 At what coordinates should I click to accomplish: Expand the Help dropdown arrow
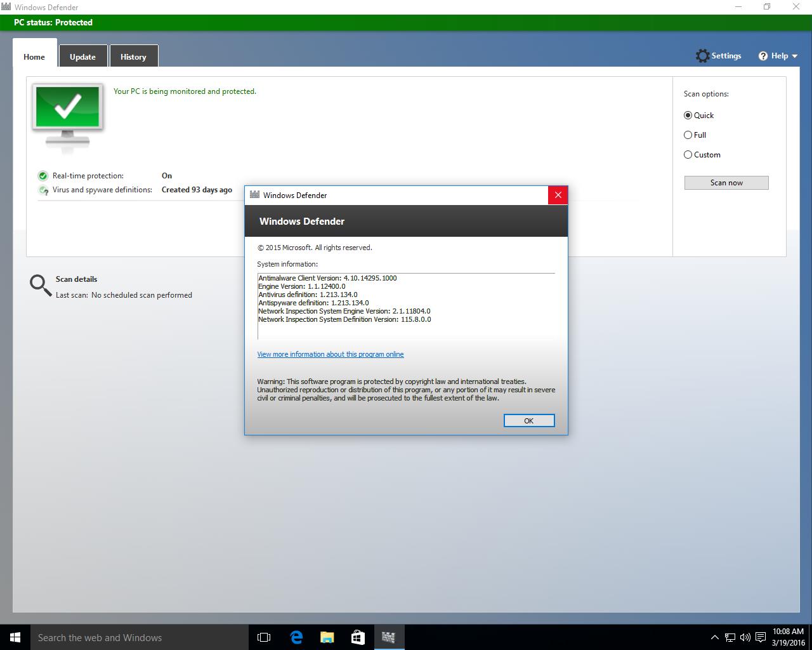click(794, 56)
